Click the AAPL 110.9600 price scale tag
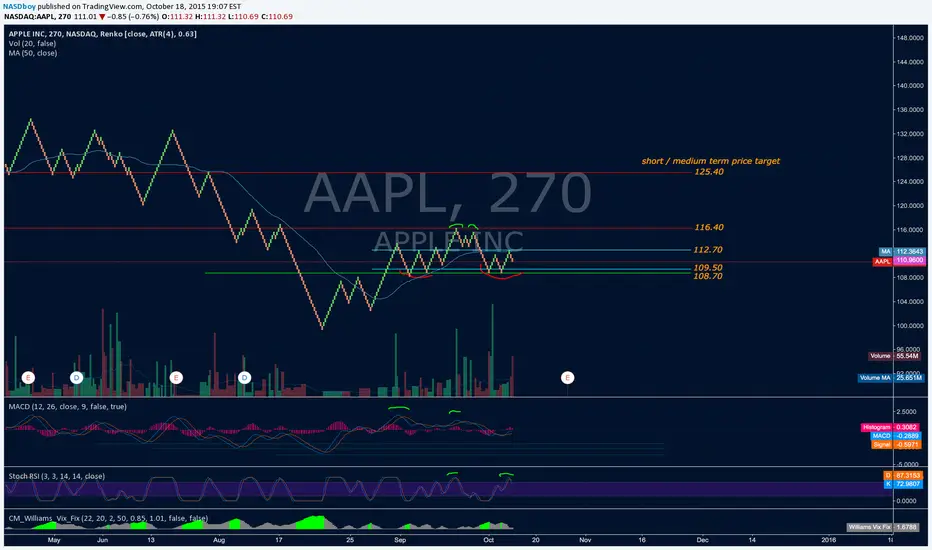The height and width of the screenshot is (550, 932). coord(899,261)
